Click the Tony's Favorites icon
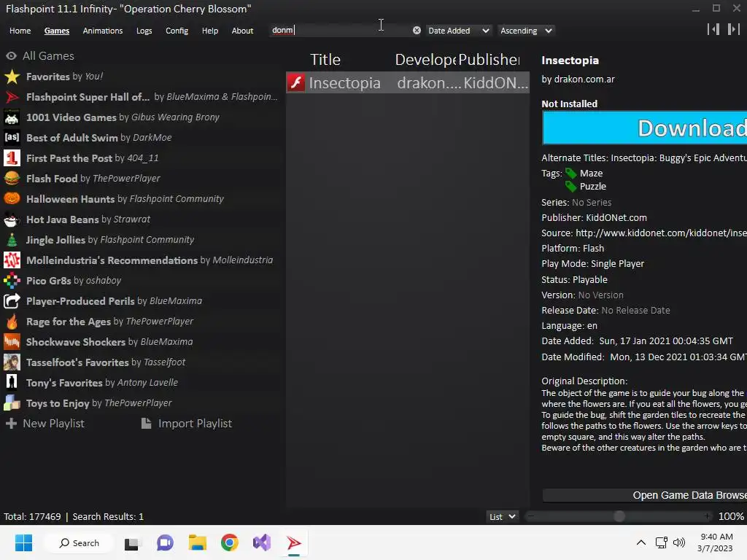Viewport: 747px width, 560px height. [12, 383]
